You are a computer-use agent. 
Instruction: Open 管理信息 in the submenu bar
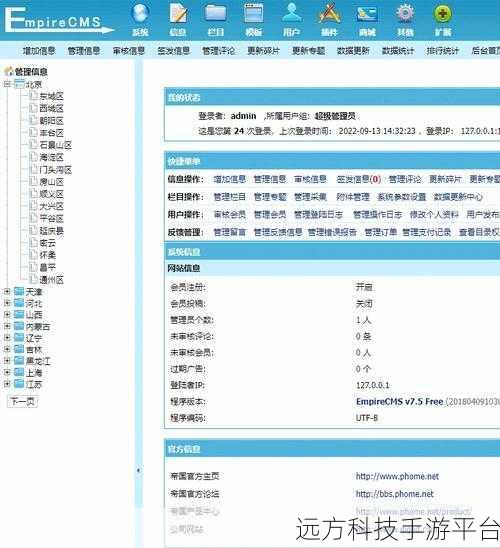click(84, 51)
